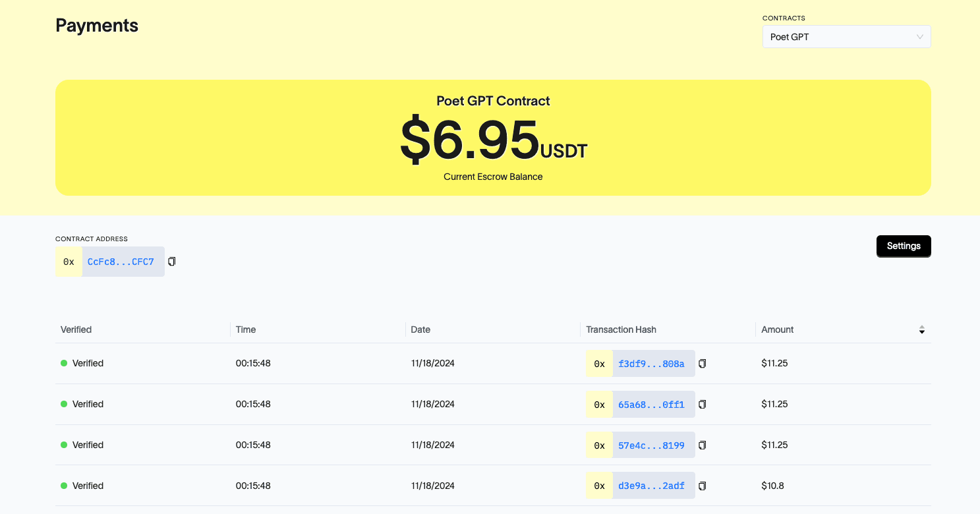This screenshot has height=514, width=980.
Task: Open contract address link CcFc8...CFC7
Action: coord(121,262)
